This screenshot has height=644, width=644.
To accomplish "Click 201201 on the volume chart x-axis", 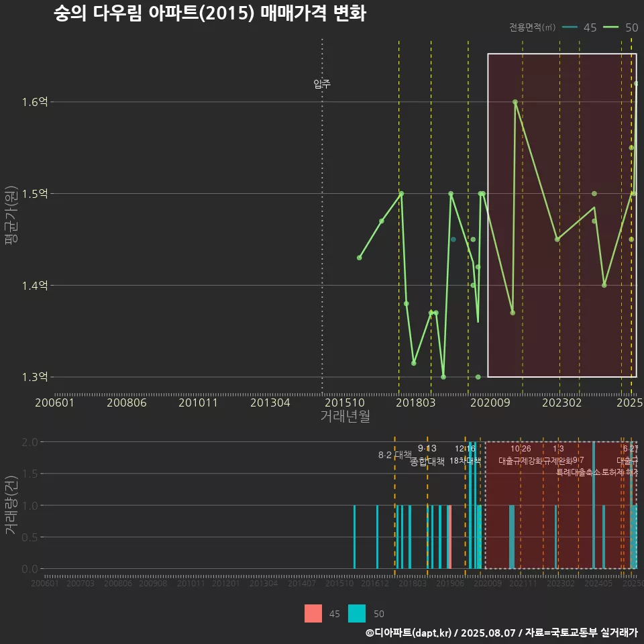I will [226, 583].
